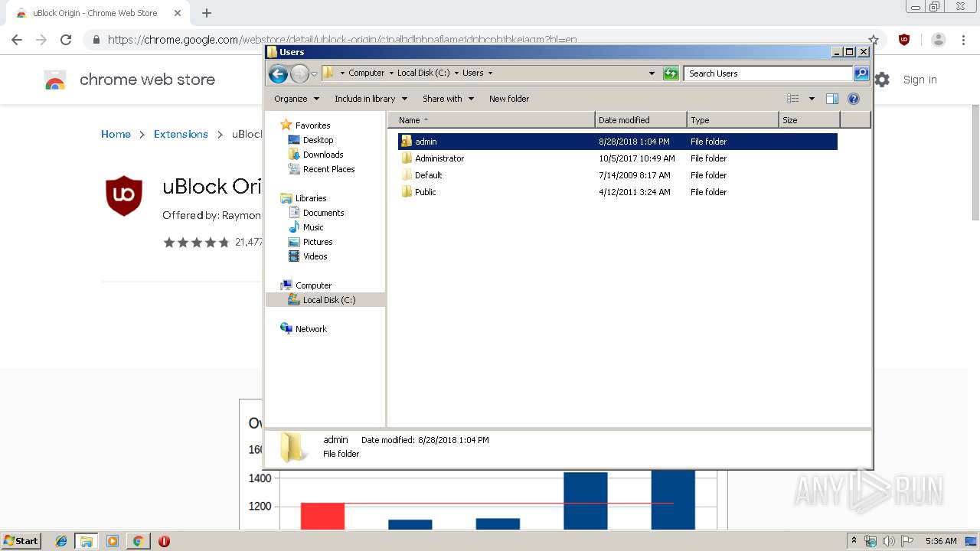980x551 pixels.
Task: Bookmark this page star icon
Action: click(873, 40)
